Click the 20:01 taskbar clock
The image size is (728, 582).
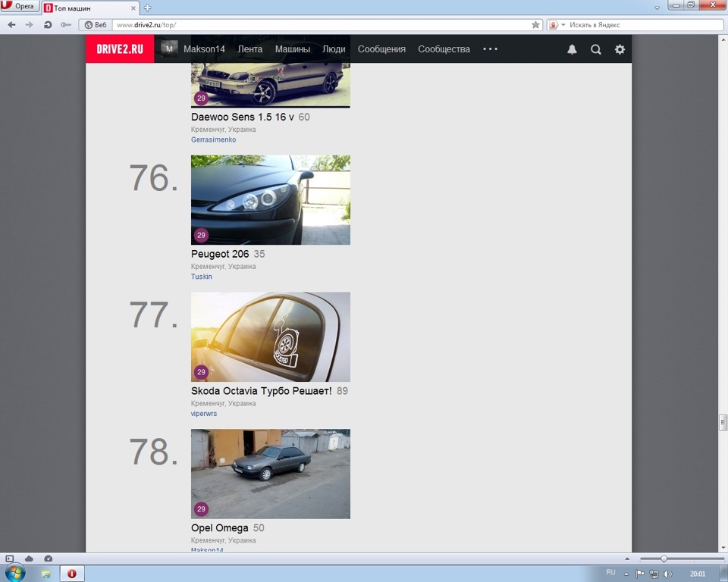698,574
